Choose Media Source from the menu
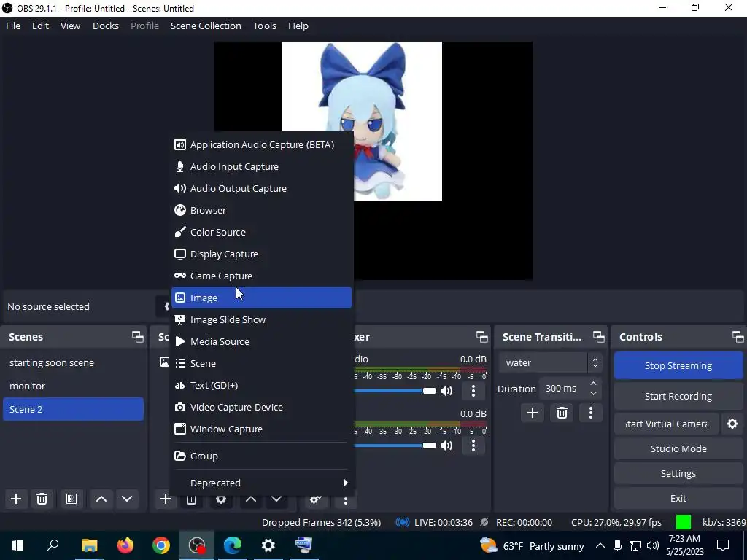This screenshot has width=747, height=560. click(261, 341)
